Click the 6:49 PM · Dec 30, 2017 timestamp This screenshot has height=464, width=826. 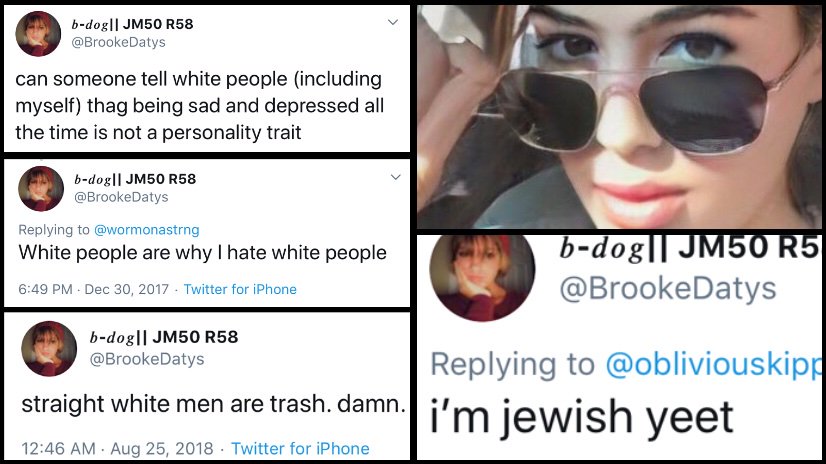pos(94,289)
